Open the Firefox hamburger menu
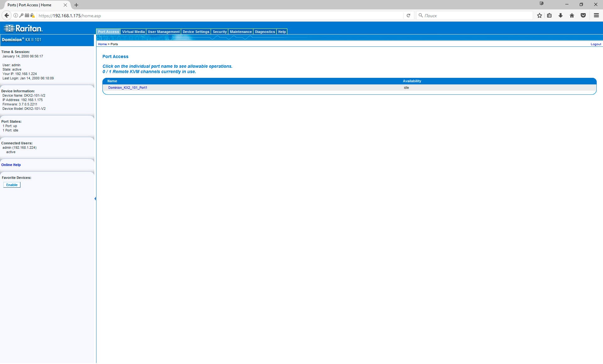The height and width of the screenshot is (364, 603). coord(596,15)
